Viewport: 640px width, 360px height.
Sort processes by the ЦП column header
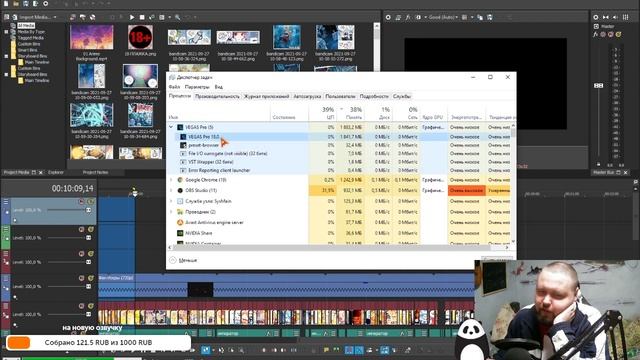(x=323, y=113)
